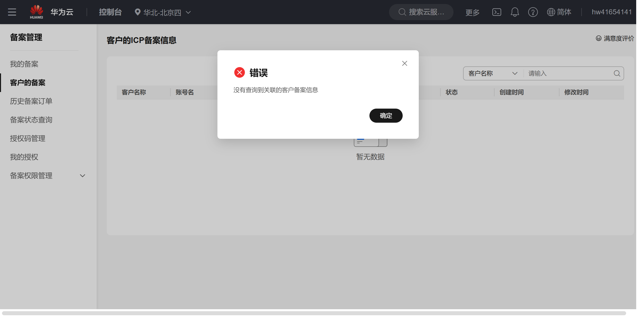The image size is (644, 317).
Task: Click the help question mark icon
Action: click(533, 12)
